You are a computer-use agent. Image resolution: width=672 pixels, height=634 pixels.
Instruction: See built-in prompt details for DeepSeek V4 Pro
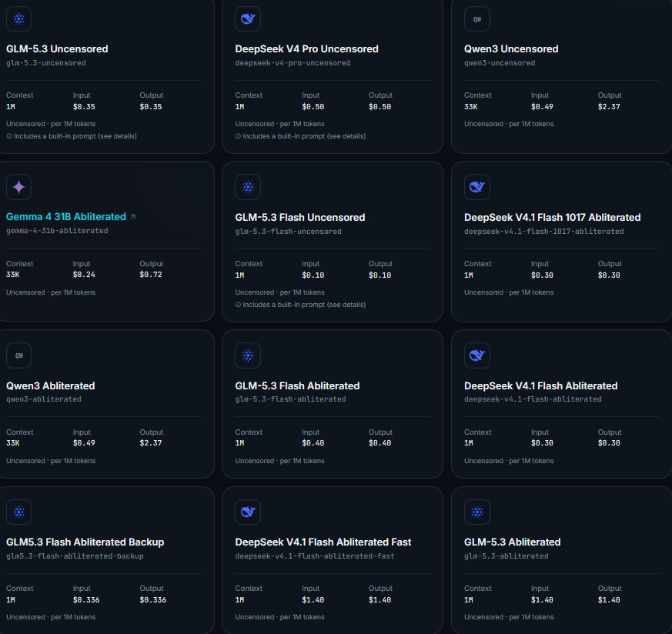pos(300,136)
